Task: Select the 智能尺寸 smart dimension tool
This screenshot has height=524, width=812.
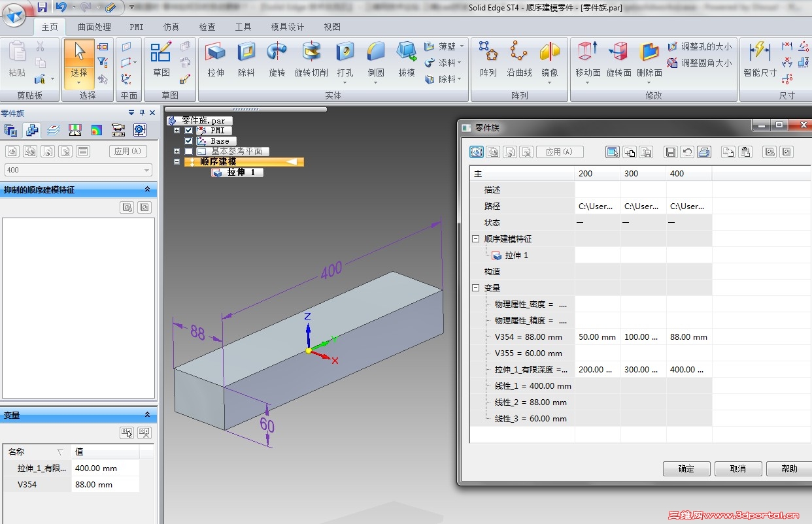Action: 760,59
